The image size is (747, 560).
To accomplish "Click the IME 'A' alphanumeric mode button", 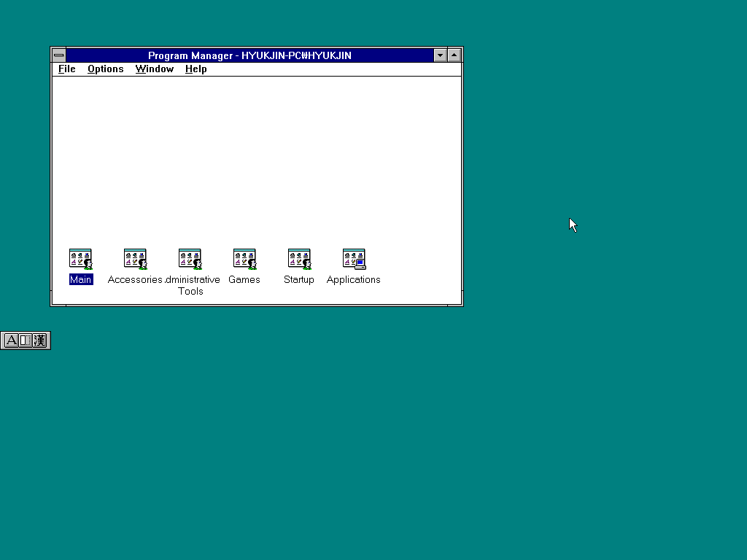I will coord(11,341).
